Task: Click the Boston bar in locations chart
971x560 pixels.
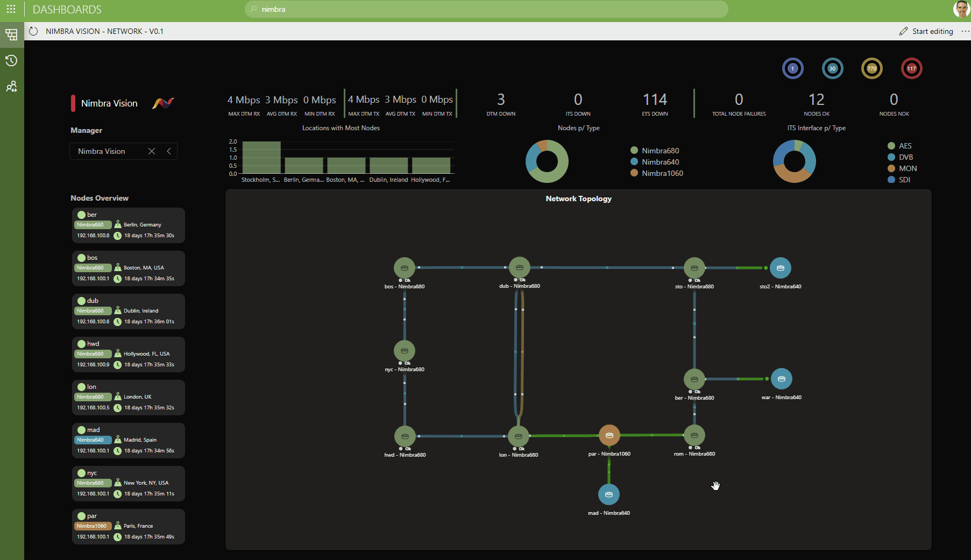Action: click(346, 166)
